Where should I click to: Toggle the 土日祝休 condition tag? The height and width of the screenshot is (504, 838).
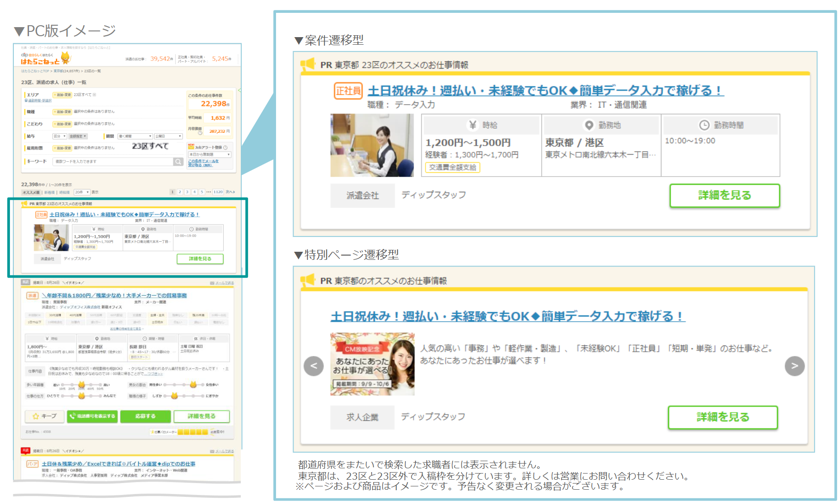[x=158, y=322]
